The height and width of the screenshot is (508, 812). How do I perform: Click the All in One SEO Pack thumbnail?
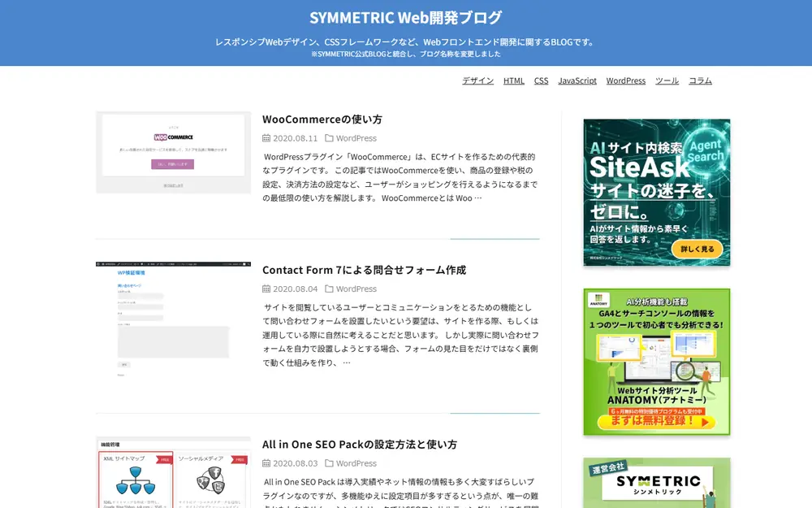coord(174,472)
